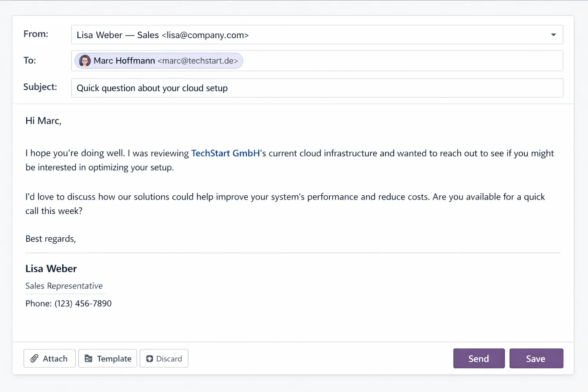The height and width of the screenshot is (392, 588).
Task: Click Marc Hoffmann's avatar picture
Action: (85, 60)
